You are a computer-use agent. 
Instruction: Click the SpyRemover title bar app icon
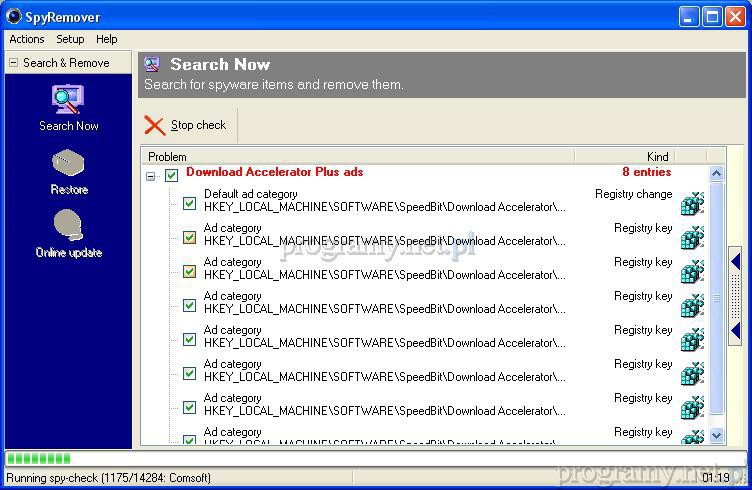pyautogui.click(x=14, y=17)
